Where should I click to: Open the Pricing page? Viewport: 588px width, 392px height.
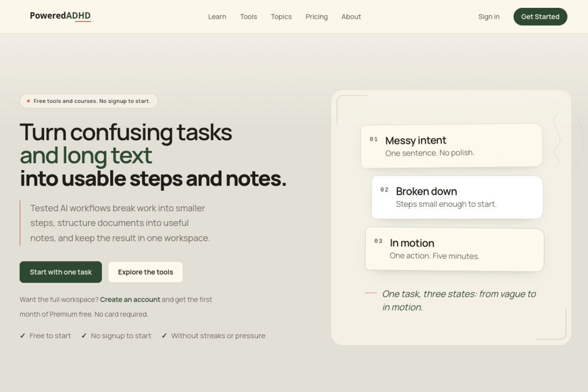click(317, 17)
